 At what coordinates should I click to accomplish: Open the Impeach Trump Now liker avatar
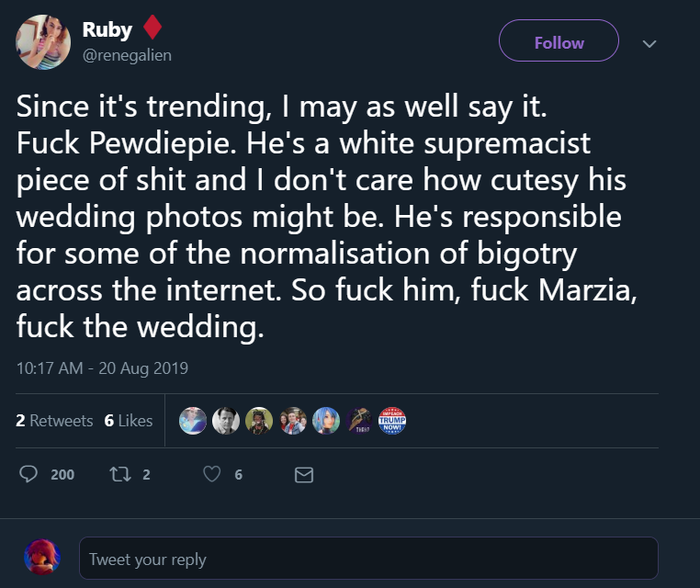click(391, 421)
